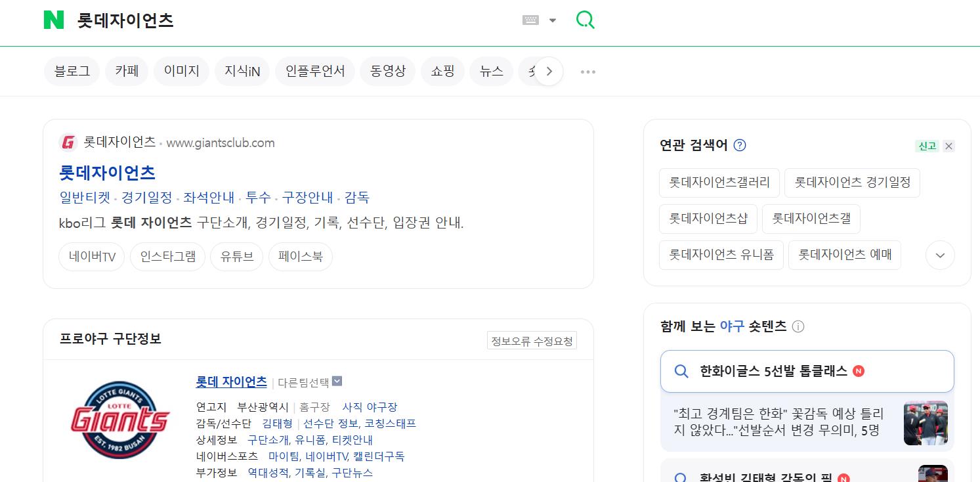The image size is (980, 482).
Task: Open the 구장안내 sublink
Action: point(307,197)
